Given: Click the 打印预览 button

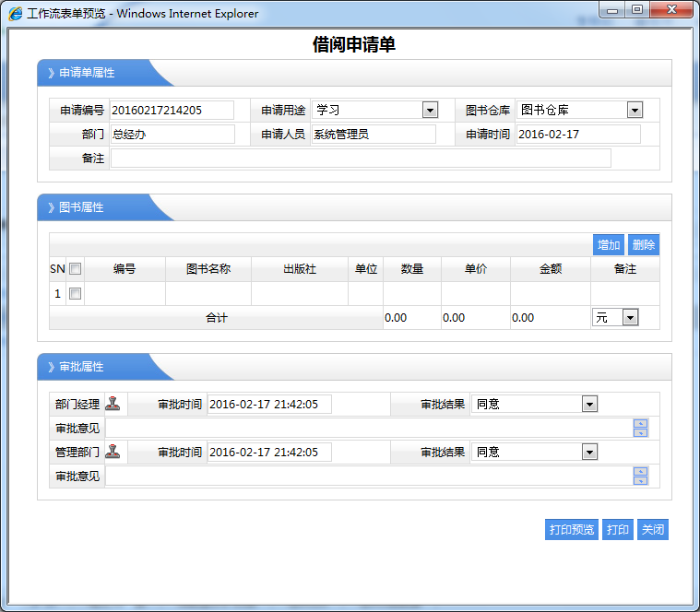Looking at the screenshot, I should pyautogui.click(x=572, y=530).
